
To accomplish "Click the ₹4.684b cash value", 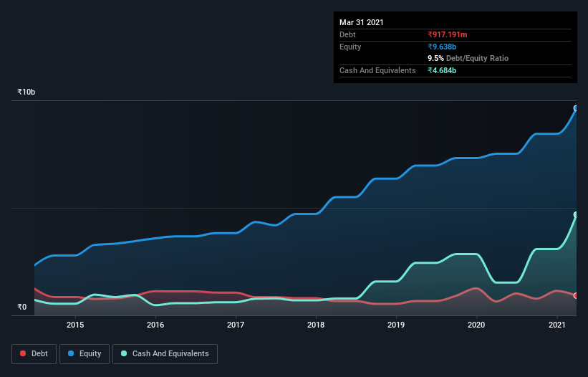I will coord(442,70).
